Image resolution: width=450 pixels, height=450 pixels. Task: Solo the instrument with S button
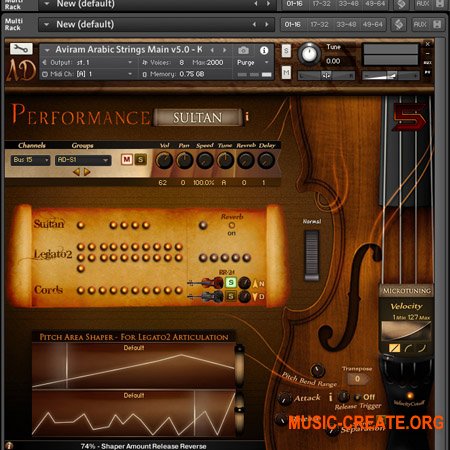[286, 51]
